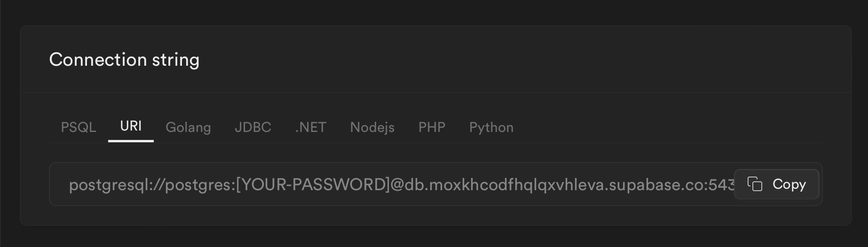
Task: Click the [YOUR-PASSWORD] placeholder text
Action: pos(313,185)
